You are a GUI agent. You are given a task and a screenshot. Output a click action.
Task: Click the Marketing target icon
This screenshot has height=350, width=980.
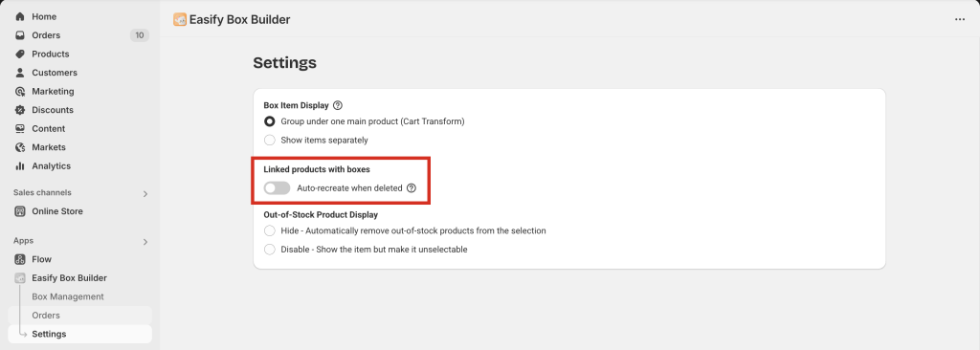tap(20, 91)
